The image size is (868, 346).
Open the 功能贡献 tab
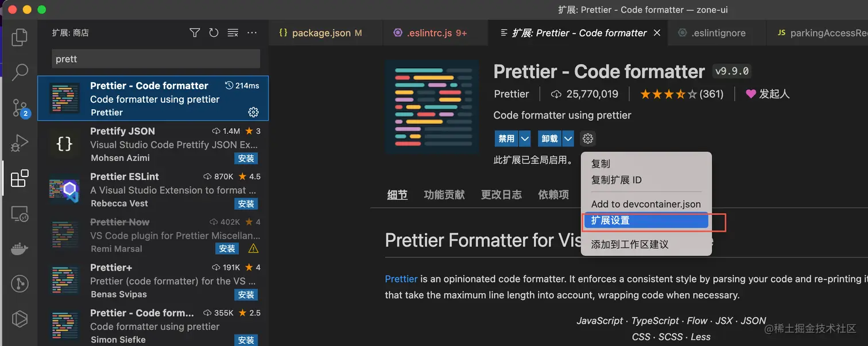pyautogui.click(x=444, y=195)
